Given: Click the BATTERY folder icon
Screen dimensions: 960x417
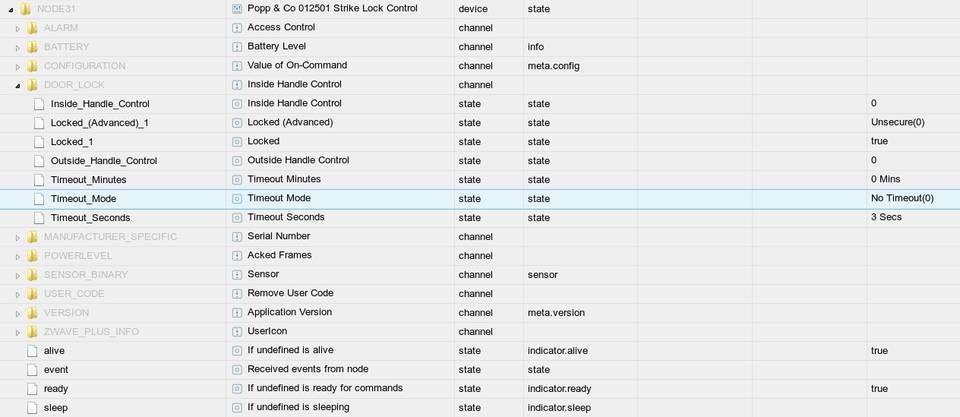Looking at the screenshot, I should coord(32,47).
